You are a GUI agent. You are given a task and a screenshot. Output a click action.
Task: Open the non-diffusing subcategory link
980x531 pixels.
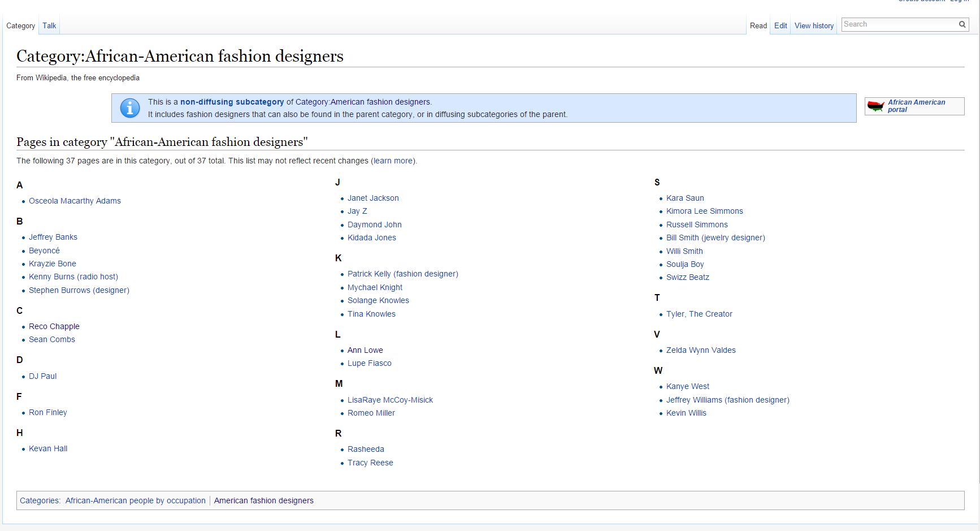(x=232, y=102)
